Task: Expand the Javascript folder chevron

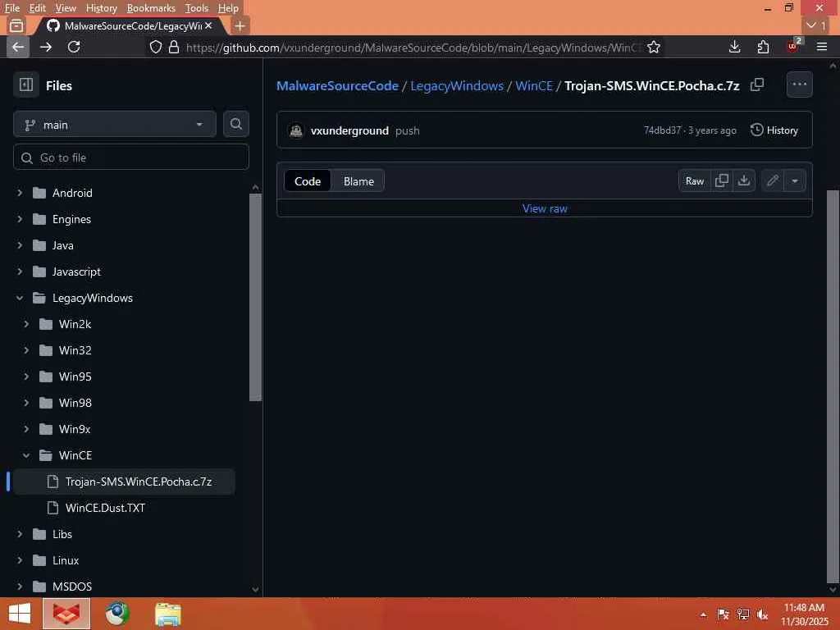Action: [x=20, y=271]
